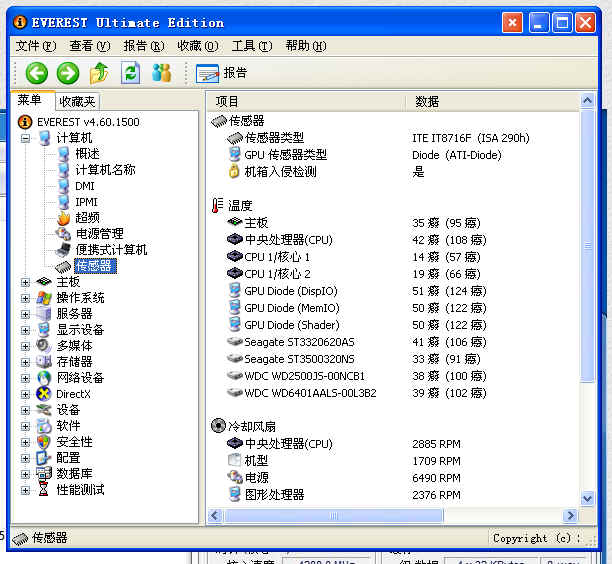Click the lock icon beside 机箱入侵检测

click(234, 171)
